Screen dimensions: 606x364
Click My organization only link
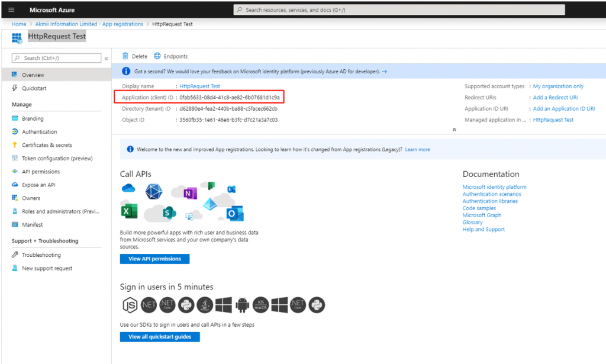click(x=558, y=86)
